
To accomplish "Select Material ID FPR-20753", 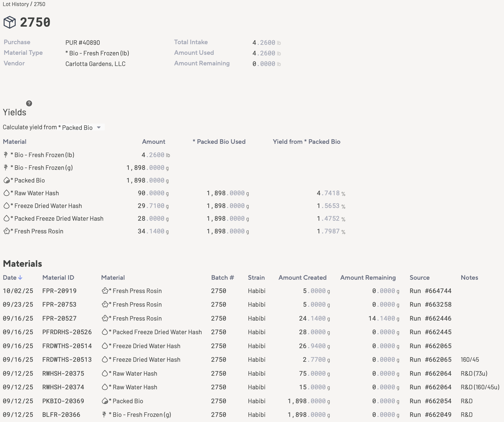I will tap(59, 305).
